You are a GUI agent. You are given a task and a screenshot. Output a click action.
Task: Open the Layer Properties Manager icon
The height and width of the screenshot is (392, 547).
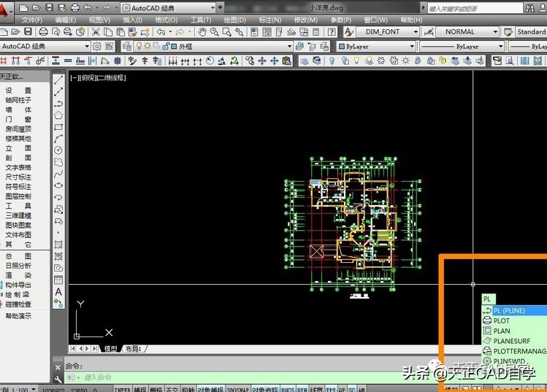126,46
